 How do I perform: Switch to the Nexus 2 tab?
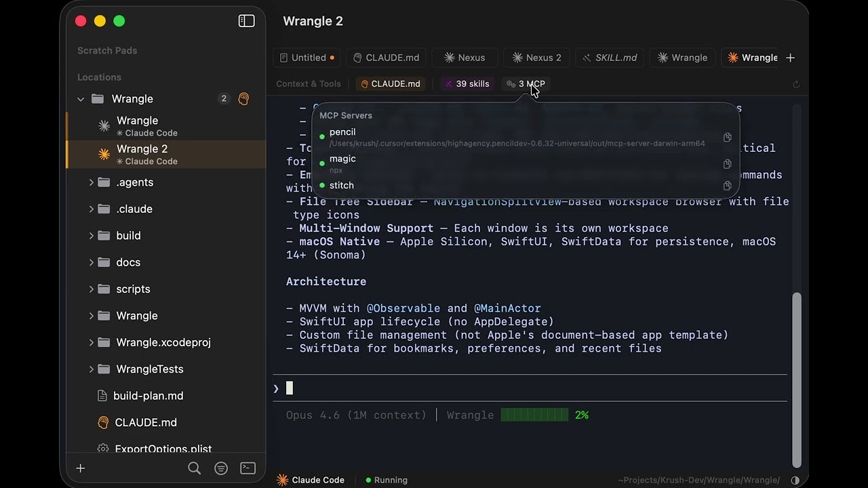coord(536,58)
